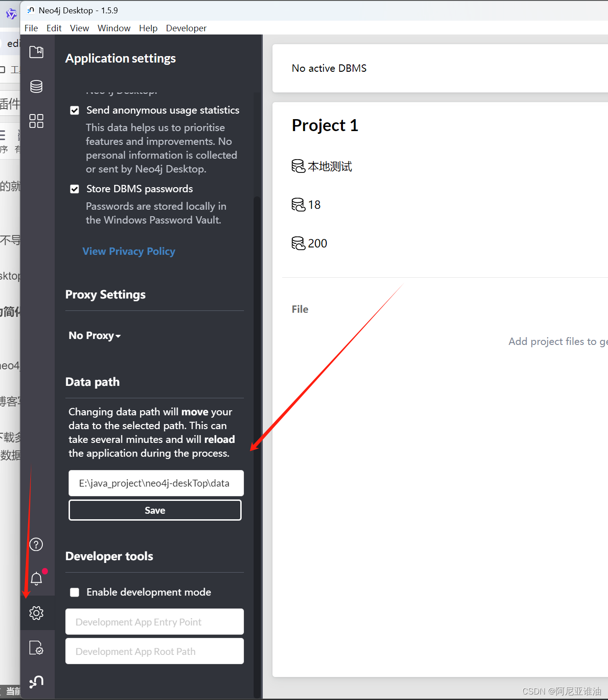Viewport: 608px width, 700px height.
Task: Click the Neo4j Desktop title bar icon
Action: click(x=31, y=10)
